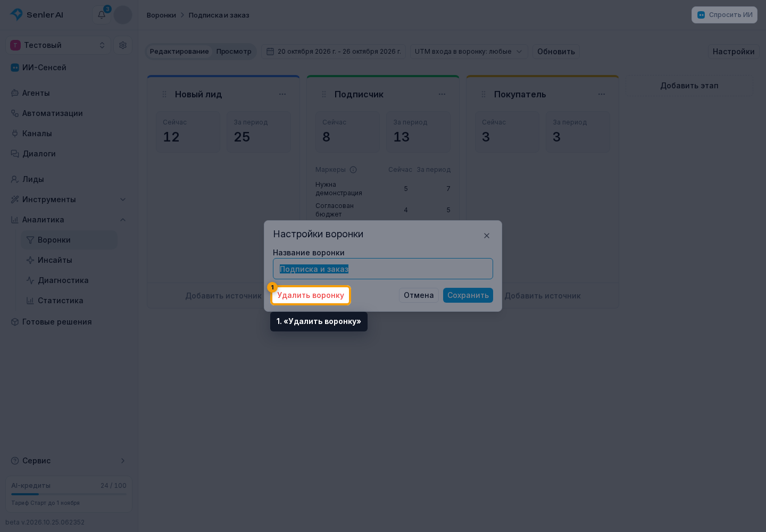Open the «Тестовый» workspace switcher
Image resolution: width=766 pixels, height=532 pixels.
pyautogui.click(x=58, y=45)
